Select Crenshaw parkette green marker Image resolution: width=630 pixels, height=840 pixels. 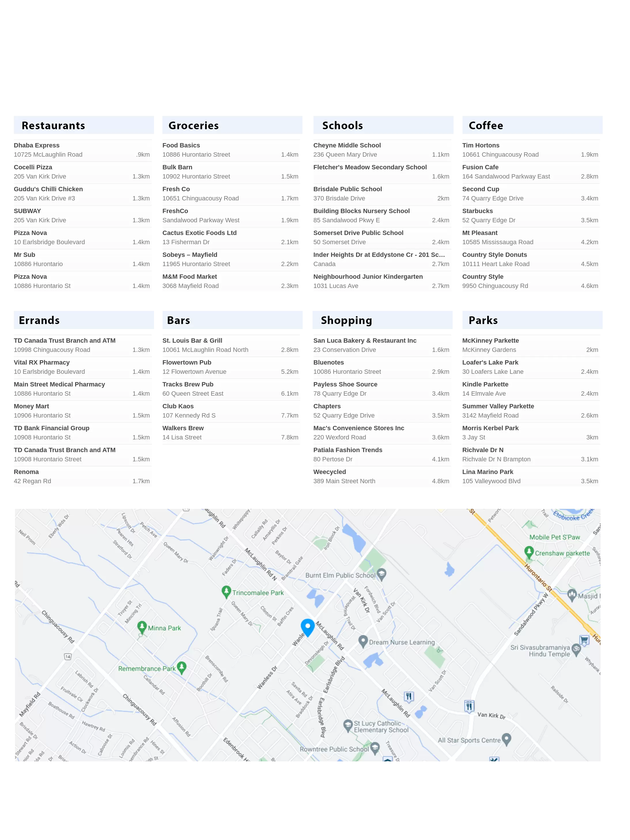click(x=529, y=552)
